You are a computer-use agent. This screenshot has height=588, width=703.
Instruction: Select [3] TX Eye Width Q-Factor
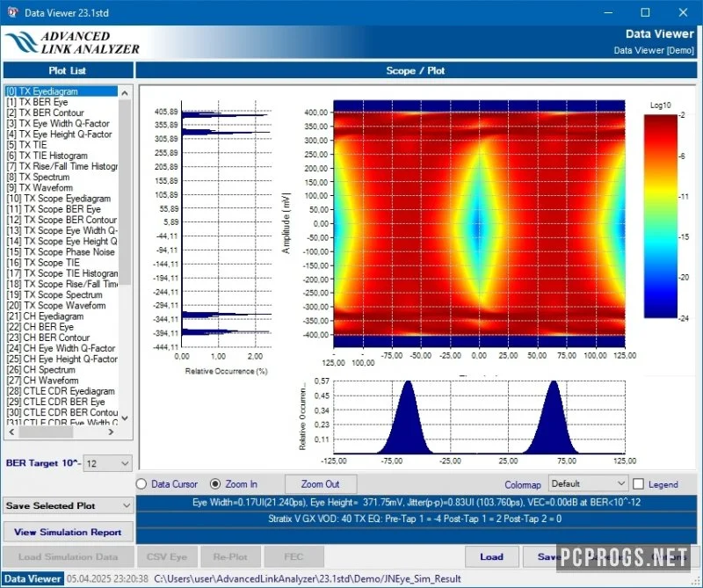pyautogui.click(x=62, y=123)
